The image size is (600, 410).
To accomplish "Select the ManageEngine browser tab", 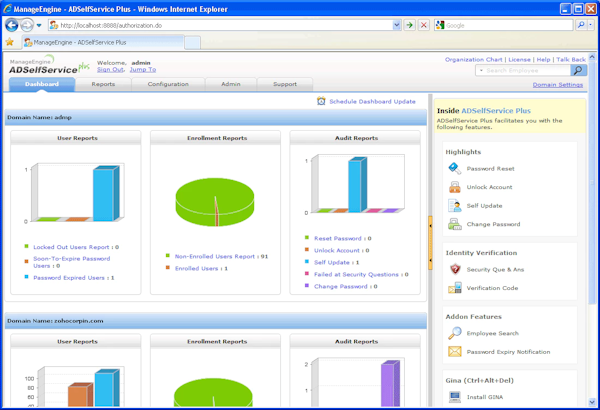I will tap(103, 42).
